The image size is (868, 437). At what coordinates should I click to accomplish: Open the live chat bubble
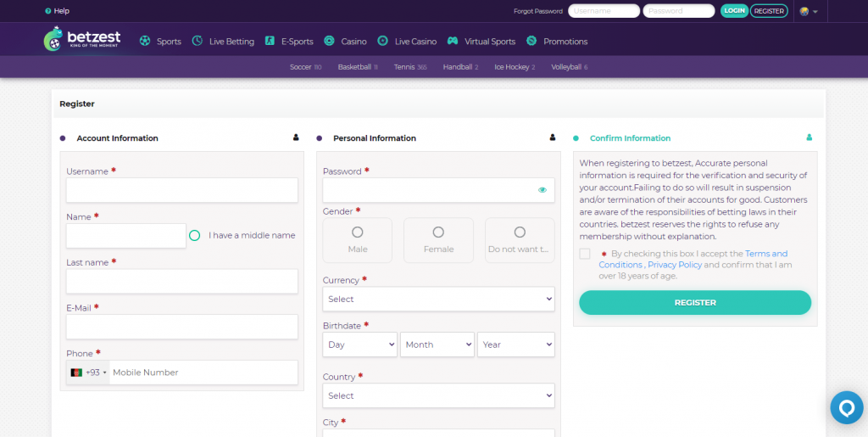pyautogui.click(x=847, y=407)
